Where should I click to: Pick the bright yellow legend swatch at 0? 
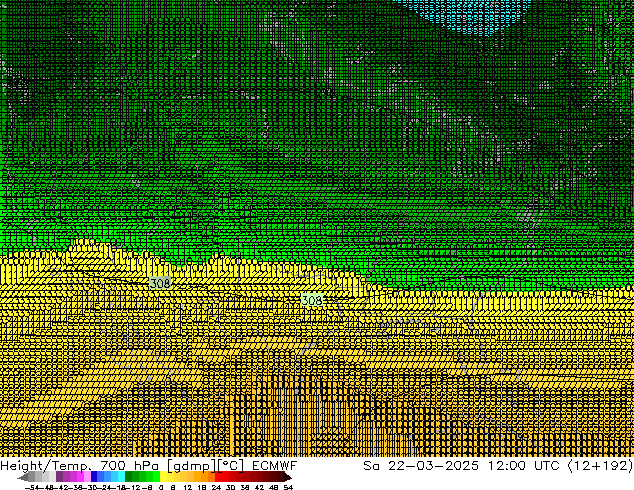coord(163,477)
